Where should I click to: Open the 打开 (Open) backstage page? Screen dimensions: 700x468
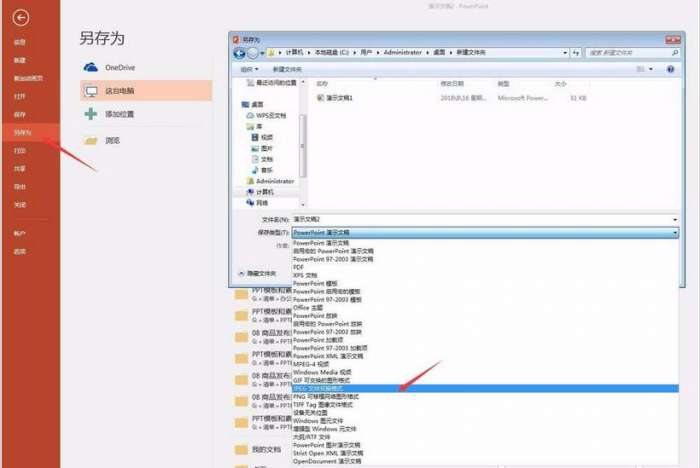point(20,96)
